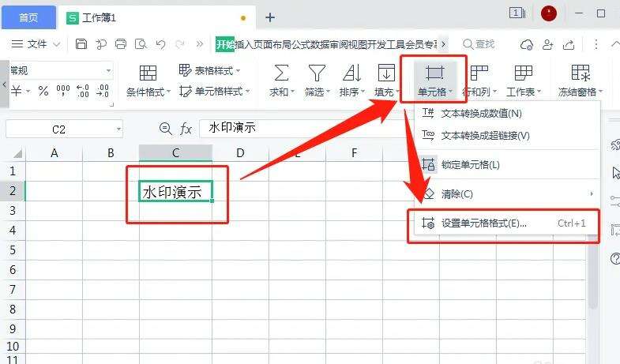Open 条件格式 conditional formatting
620x364 pixels.
[148, 81]
